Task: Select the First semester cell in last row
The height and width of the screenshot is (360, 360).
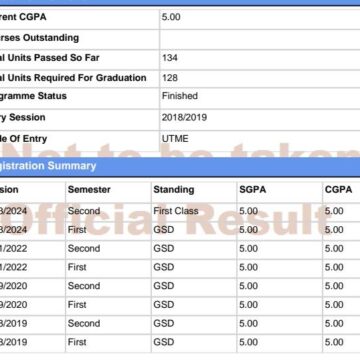Action: point(77,342)
